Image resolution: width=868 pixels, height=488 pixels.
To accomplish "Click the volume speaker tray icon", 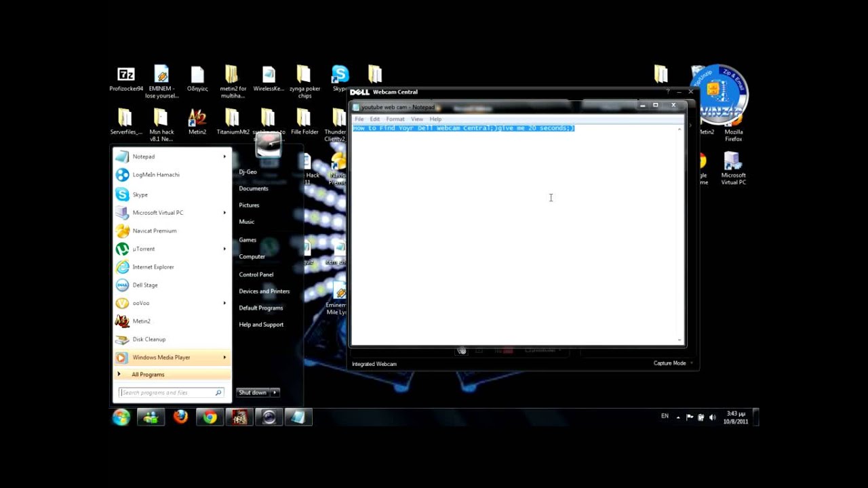I will (x=712, y=418).
